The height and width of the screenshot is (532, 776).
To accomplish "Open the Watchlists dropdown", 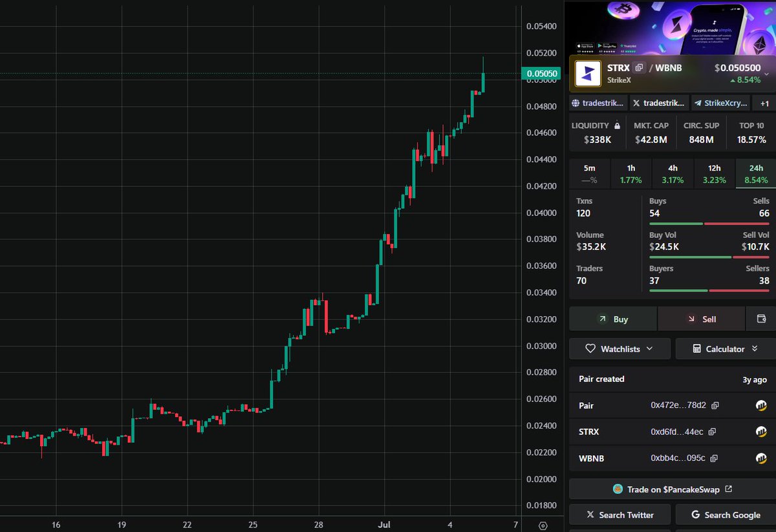I will [620, 348].
